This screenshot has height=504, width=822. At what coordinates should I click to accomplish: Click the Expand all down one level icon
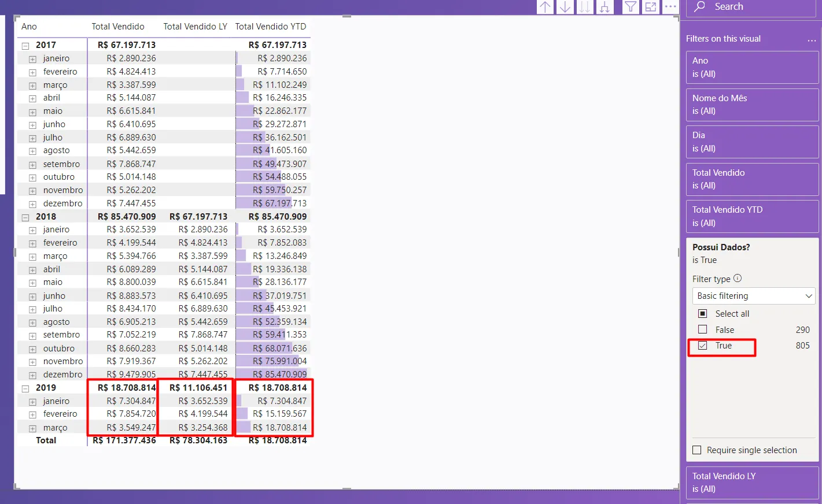tap(604, 7)
